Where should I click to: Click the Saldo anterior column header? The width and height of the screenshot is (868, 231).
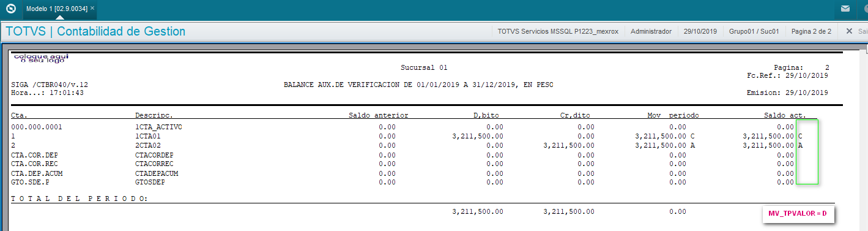pyautogui.click(x=378, y=115)
